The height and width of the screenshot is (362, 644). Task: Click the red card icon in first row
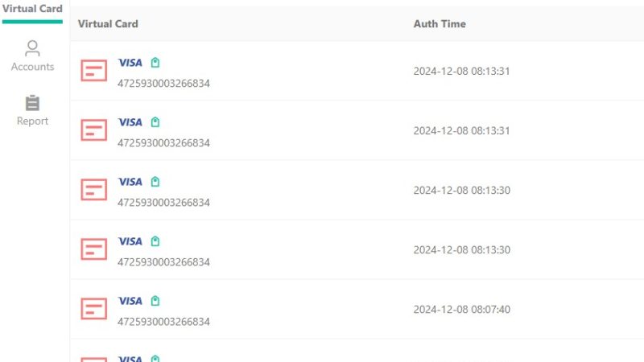click(x=93, y=70)
